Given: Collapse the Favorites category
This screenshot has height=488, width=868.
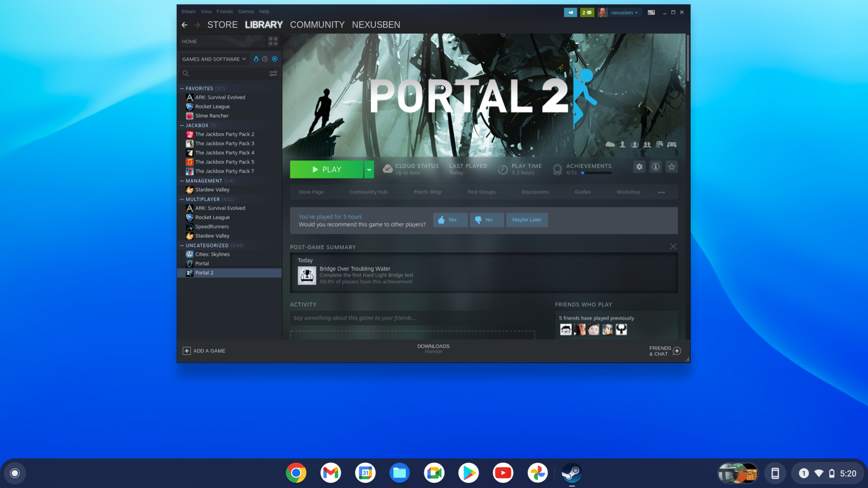Looking at the screenshot, I should (x=182, y=89).
